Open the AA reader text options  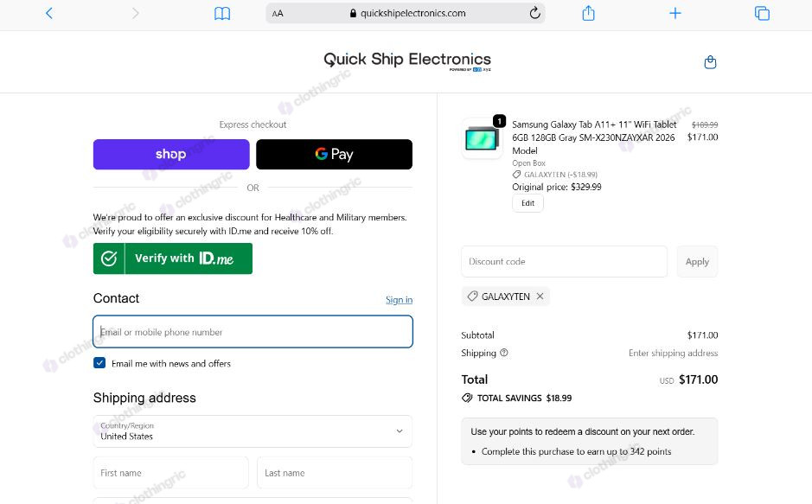point(278,14)
